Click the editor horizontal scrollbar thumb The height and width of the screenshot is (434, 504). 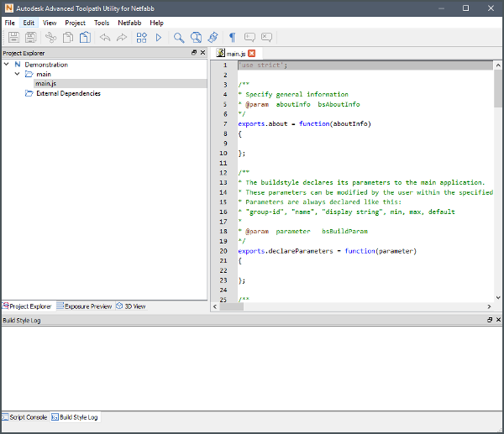[x=232, y=306]
